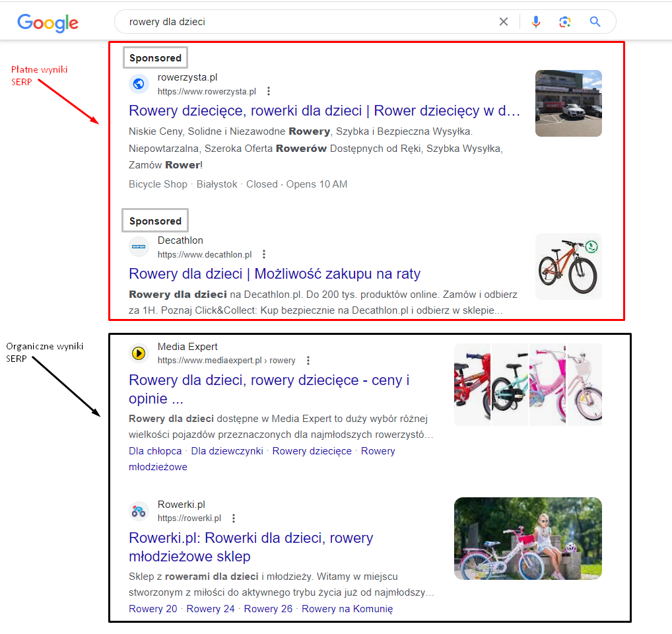Clear the search query with the X icon
This screenshot has width=672, height=634.
(504, 21)
